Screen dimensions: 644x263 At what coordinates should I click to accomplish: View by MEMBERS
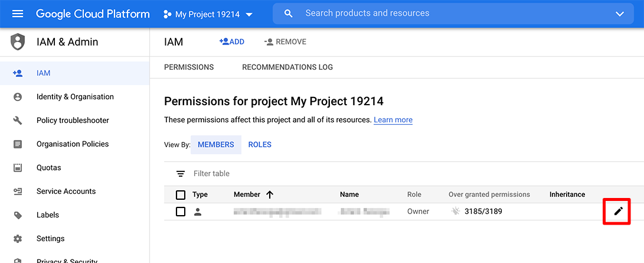point(216,145)
